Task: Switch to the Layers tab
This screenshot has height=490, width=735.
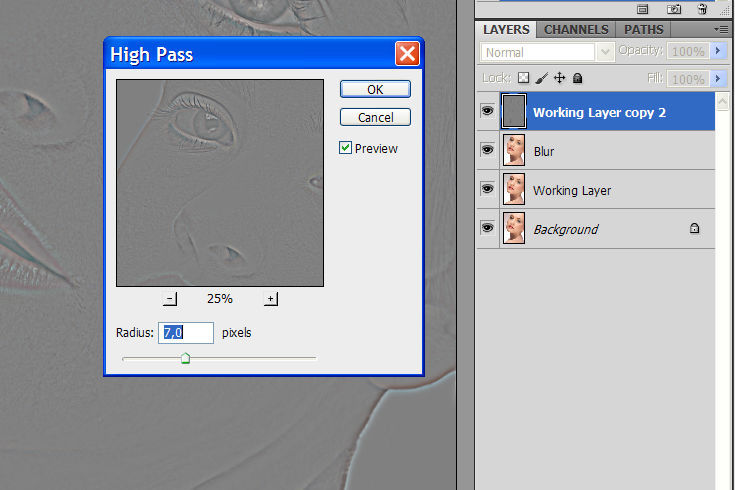Action: [x=506, y=30]
